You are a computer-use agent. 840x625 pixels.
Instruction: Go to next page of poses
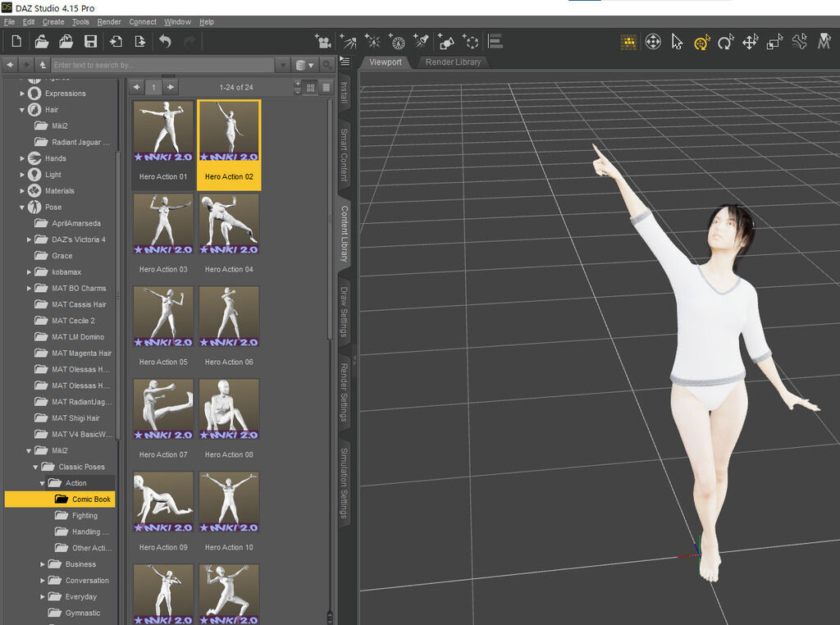170,87
